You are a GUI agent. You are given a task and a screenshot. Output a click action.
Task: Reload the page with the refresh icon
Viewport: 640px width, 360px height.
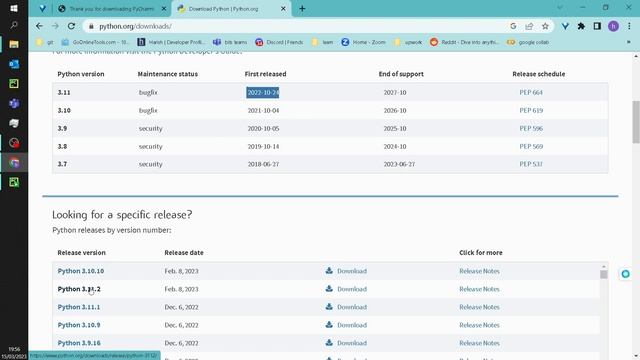pyautogui.click(x=71, y=26)
